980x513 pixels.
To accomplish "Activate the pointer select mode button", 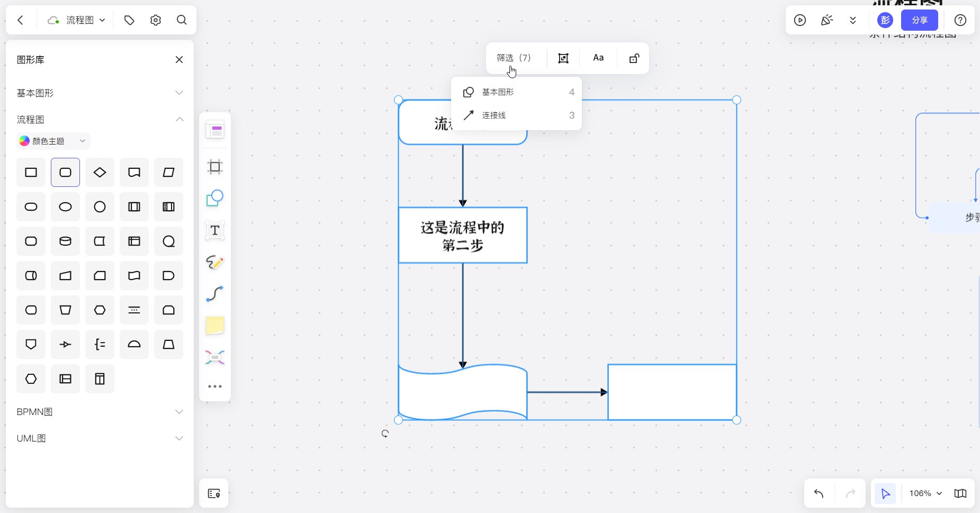I will [885, 493].
